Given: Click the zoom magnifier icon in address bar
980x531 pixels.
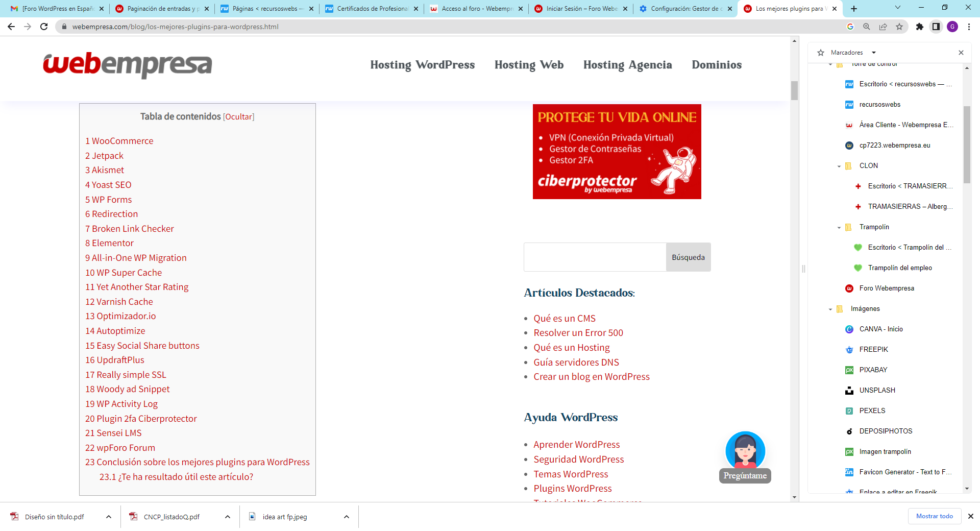Looking at the screenshot, I should 867,27.
